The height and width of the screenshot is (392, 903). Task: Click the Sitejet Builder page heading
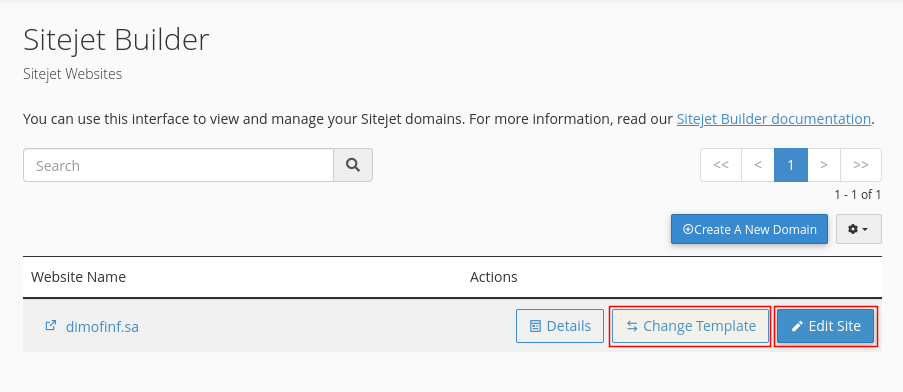(116, 40)
